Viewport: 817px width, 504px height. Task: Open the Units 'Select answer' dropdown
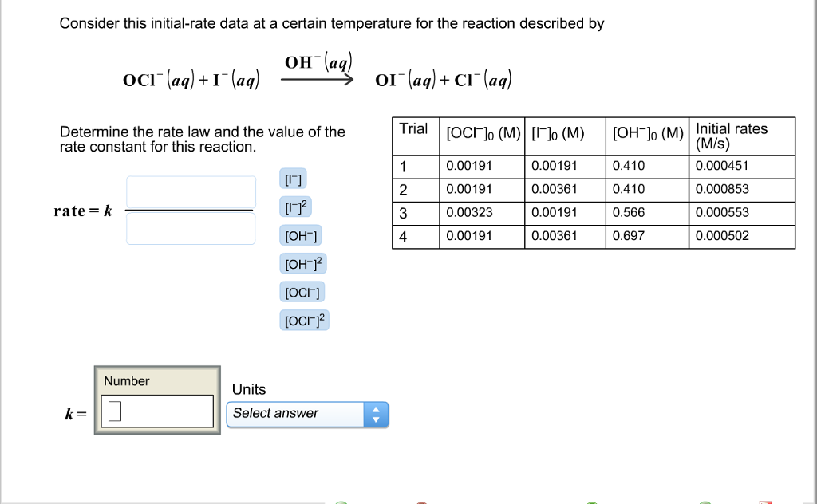(x=307, y=414)
